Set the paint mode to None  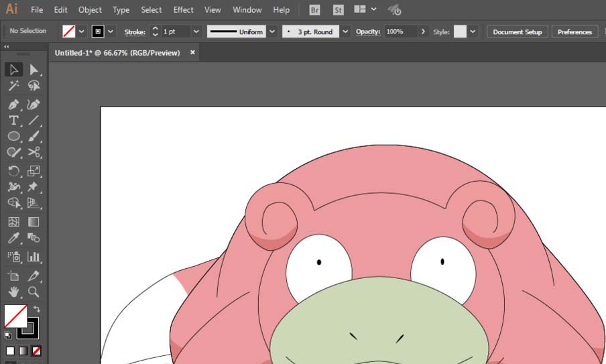[37, 351]
